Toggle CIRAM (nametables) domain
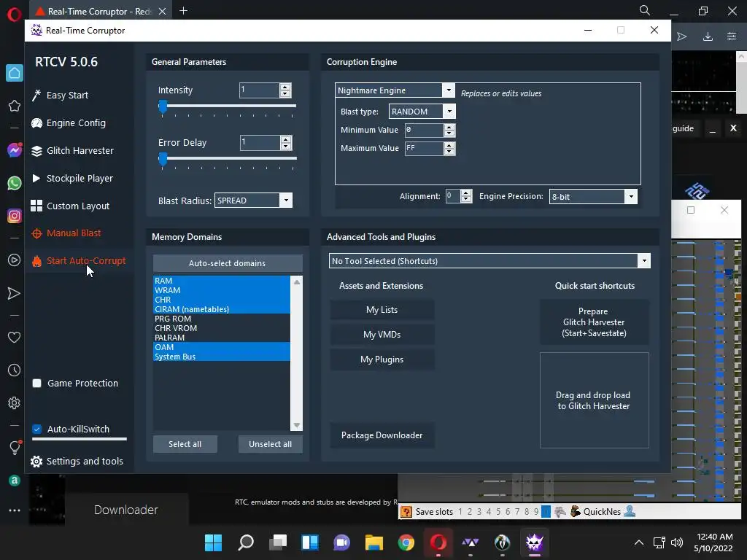This screenshot has width=747, height=560. (x=221, y=309)
